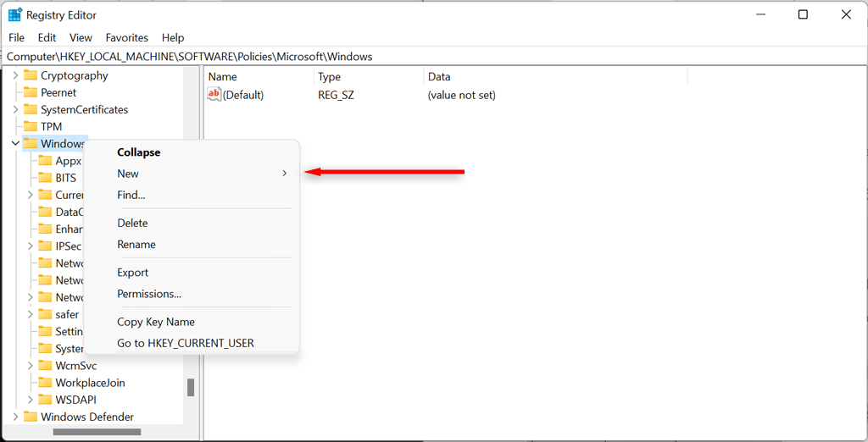
Task: Select the Windows Defender folder icon
Action: coord(31,417)
